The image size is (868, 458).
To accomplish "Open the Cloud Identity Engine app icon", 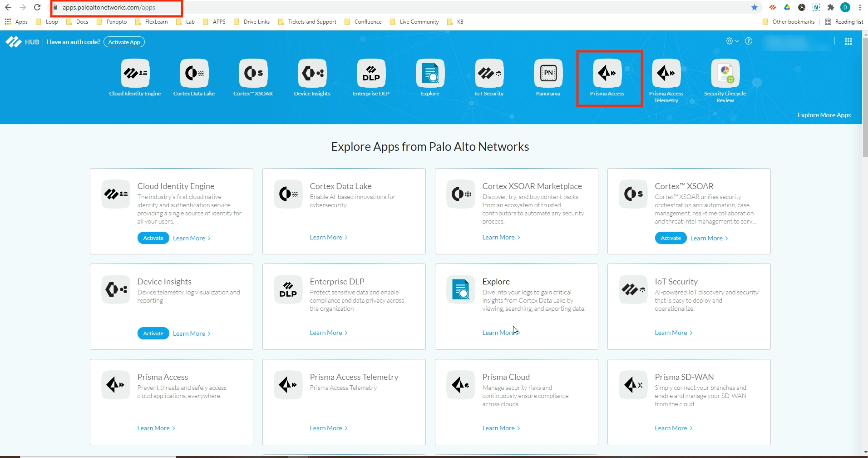I will click(x=135, y=74).
